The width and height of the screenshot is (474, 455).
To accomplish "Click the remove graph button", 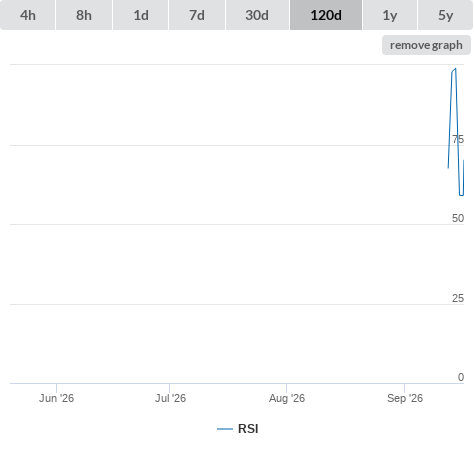I will 426,45.
